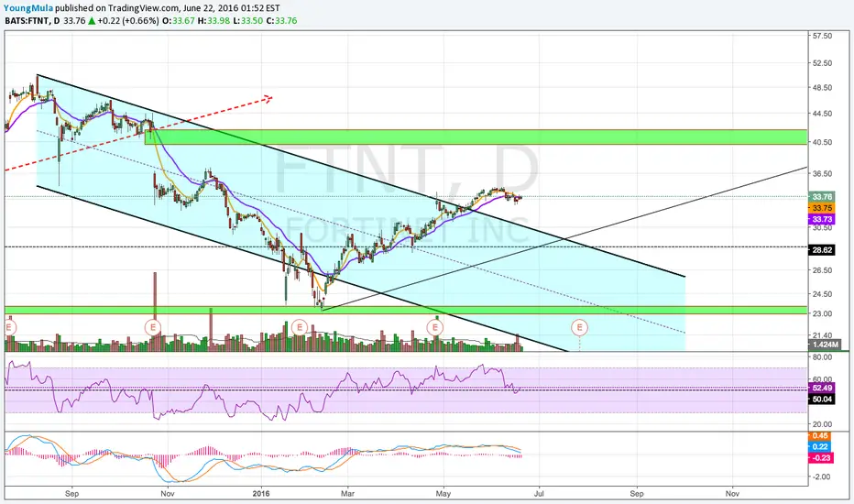
Task: Click the purple 52.49 RSI value tag
Action: pyautogui.click(x=822, y=388)
